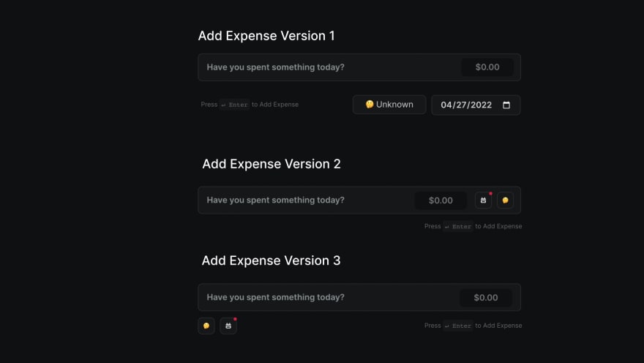Click the Add Expense Version 2 heading

[271, 164]
